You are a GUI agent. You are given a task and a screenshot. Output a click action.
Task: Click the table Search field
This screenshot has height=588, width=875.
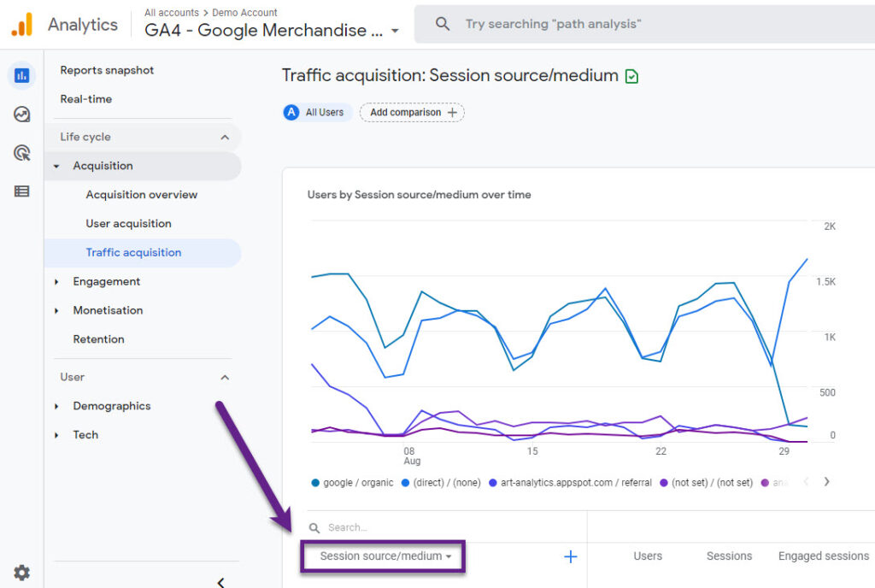[446, 527]
